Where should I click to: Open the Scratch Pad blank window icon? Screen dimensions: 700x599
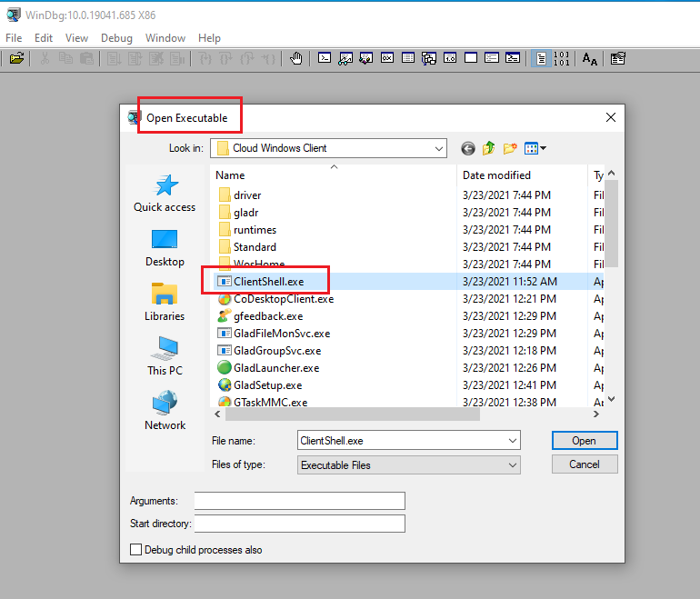471,58
